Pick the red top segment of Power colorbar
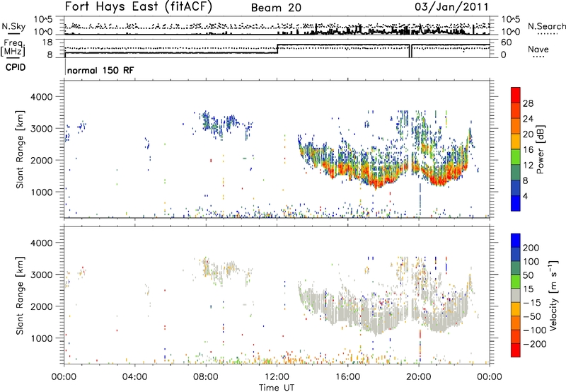The width and height of the screenshot is (566, 392). 516,95
